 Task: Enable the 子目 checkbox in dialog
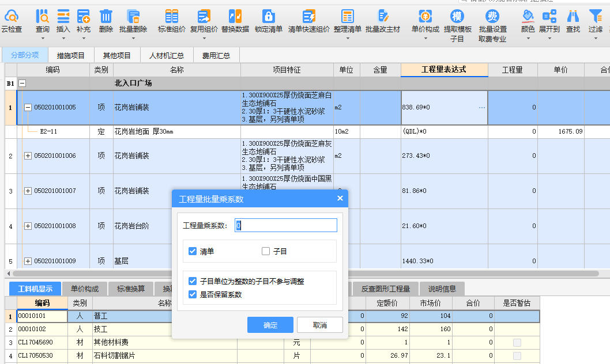click(266, 251)
